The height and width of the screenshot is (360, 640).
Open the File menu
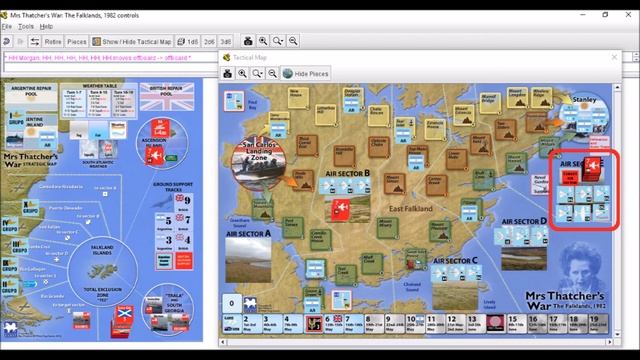(x=7, y=27)
